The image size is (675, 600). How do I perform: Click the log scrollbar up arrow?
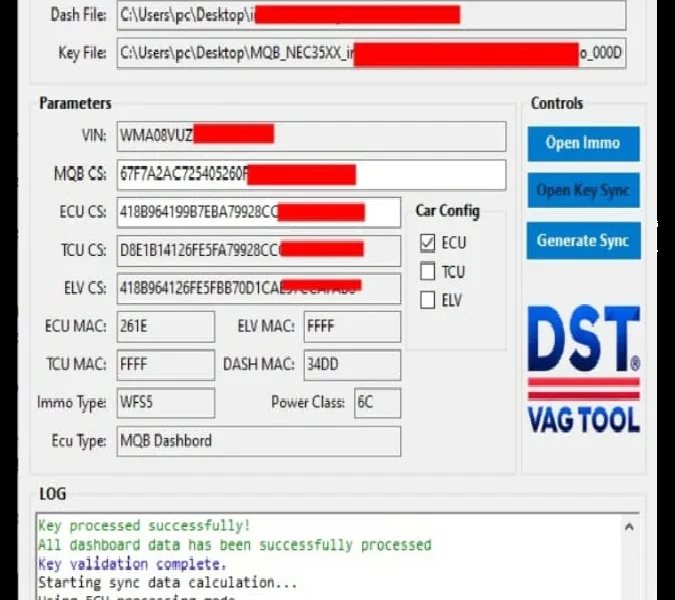(629, 526)
